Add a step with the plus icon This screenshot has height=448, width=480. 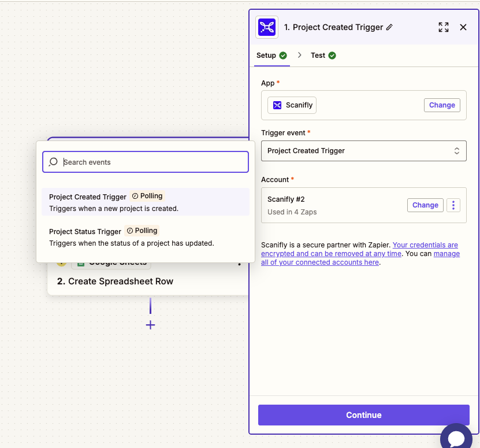coord(150,325)
